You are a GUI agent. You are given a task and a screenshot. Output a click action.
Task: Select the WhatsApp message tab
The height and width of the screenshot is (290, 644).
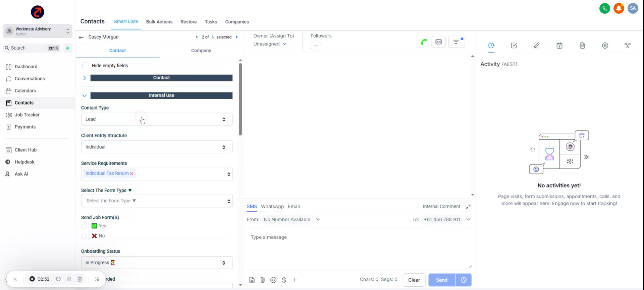coord(272,207)
